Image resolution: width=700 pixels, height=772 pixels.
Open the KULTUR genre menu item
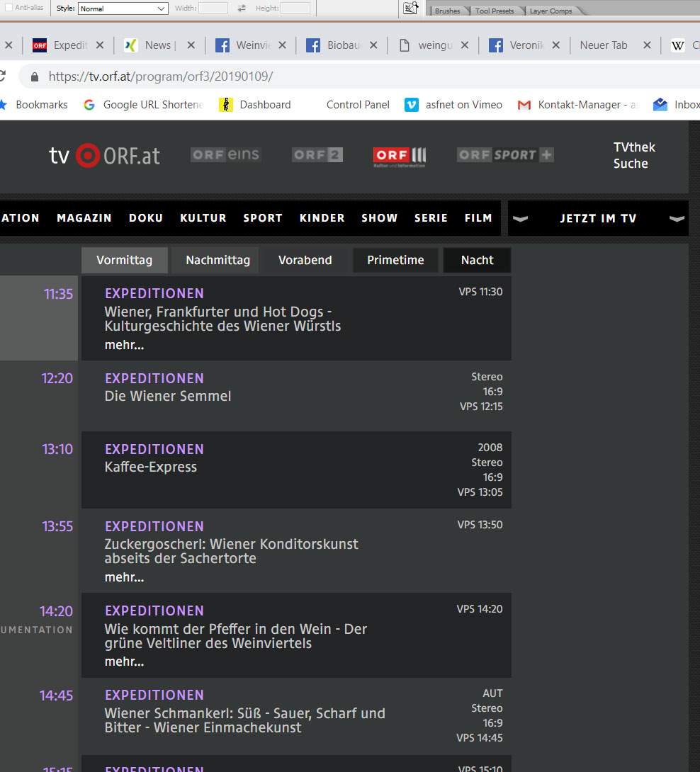(203, 218)
